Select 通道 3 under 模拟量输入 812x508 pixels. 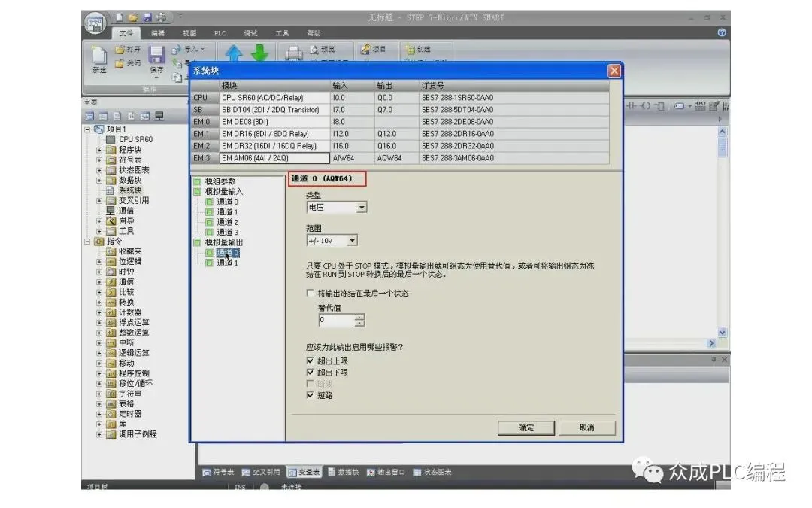click(227, 233)
